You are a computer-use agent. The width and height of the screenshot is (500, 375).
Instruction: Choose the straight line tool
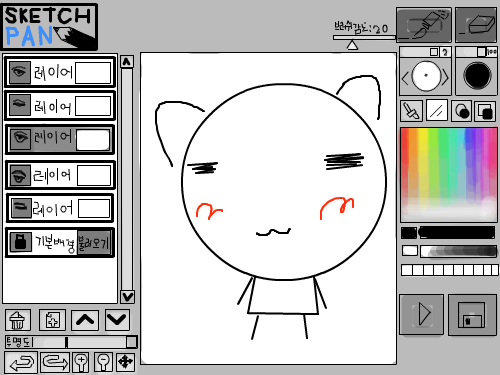437,111
